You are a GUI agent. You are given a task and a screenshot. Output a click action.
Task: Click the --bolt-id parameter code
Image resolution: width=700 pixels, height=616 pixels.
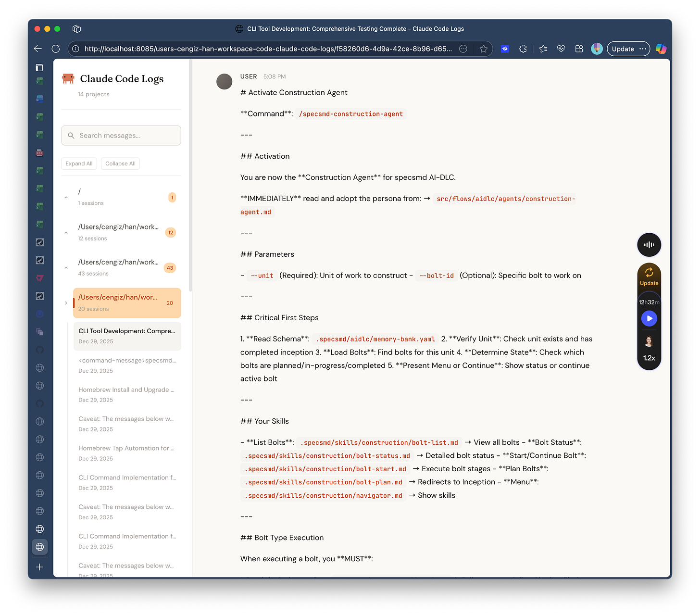coord(437,276)
